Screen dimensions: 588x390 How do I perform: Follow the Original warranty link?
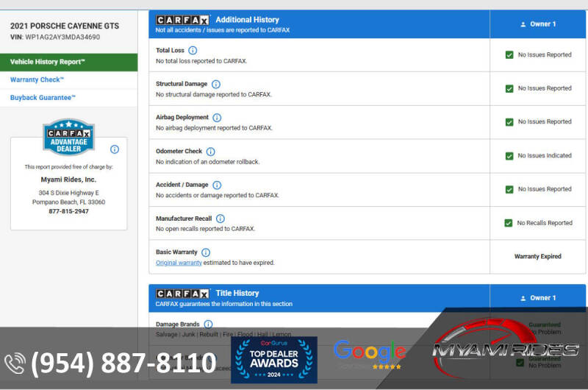[x=179, y=263]
